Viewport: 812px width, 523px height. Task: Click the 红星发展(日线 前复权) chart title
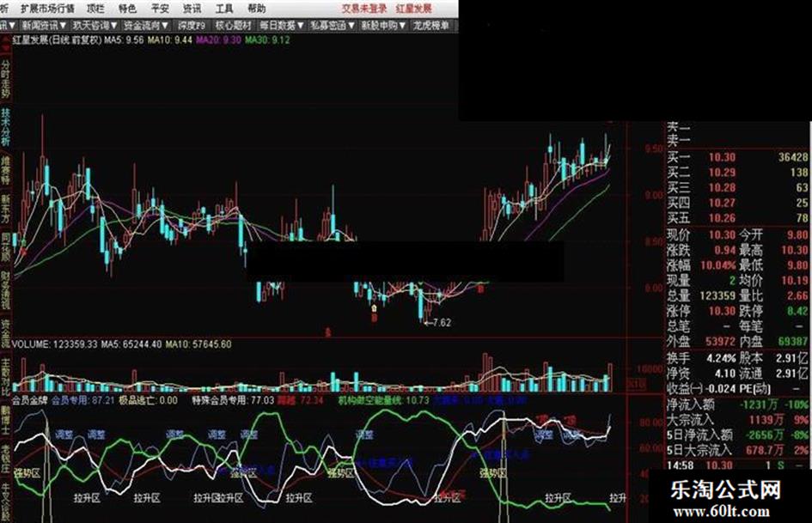click(57, 40)
